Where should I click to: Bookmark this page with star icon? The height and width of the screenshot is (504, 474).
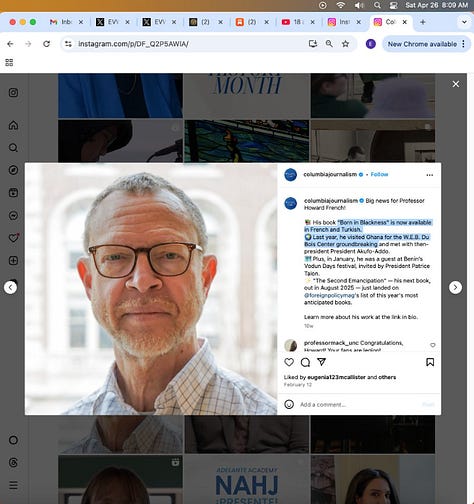pos(345,44)
